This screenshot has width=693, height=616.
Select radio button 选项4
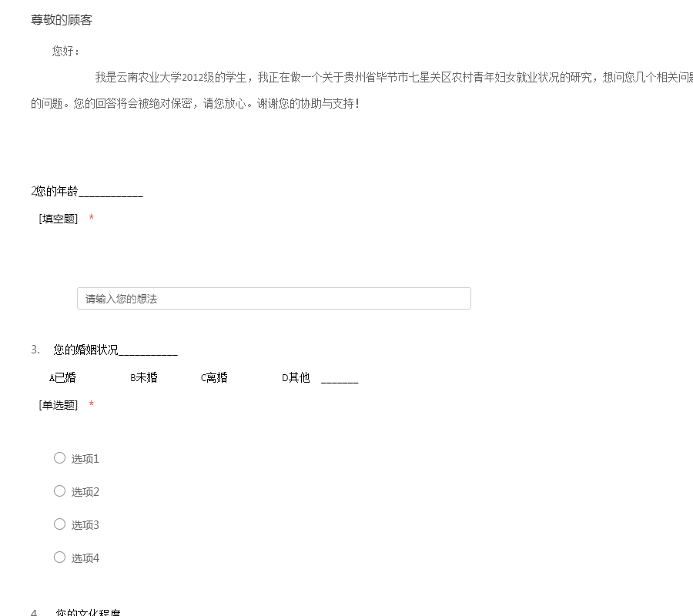[x=60, y=557]
